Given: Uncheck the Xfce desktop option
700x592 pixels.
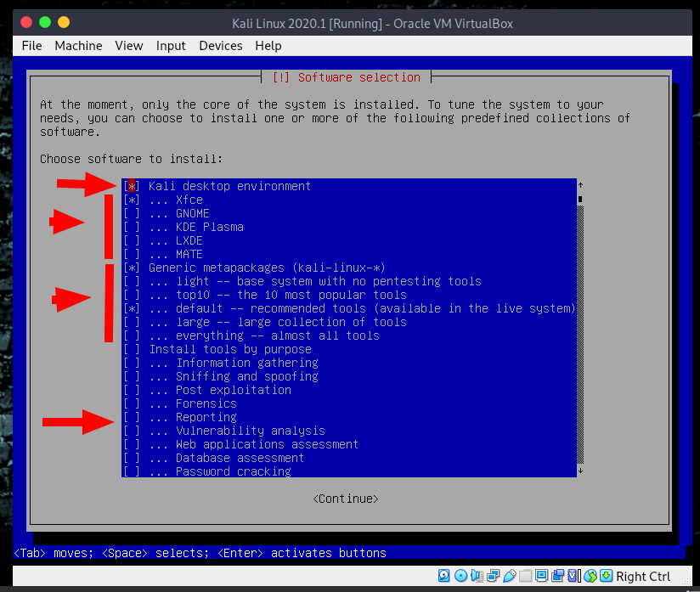Looking at the screenshot, I should (131, 200).
